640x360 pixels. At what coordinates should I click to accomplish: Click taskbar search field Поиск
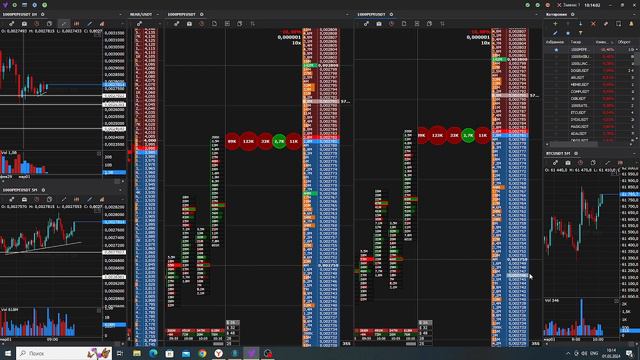tap(64, 353)
